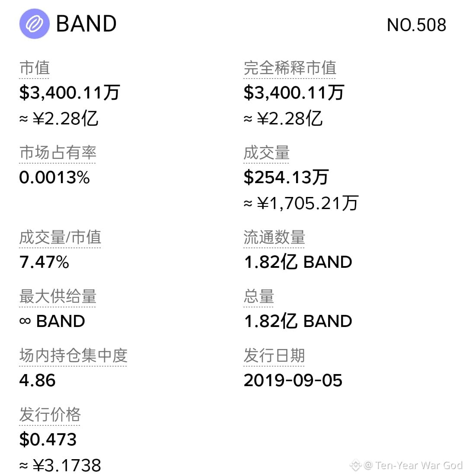Image resolution: width=466 pixels, height=476 pixels.
Task: Click the NO.508 rank indicator
Action: click(416, 25)
